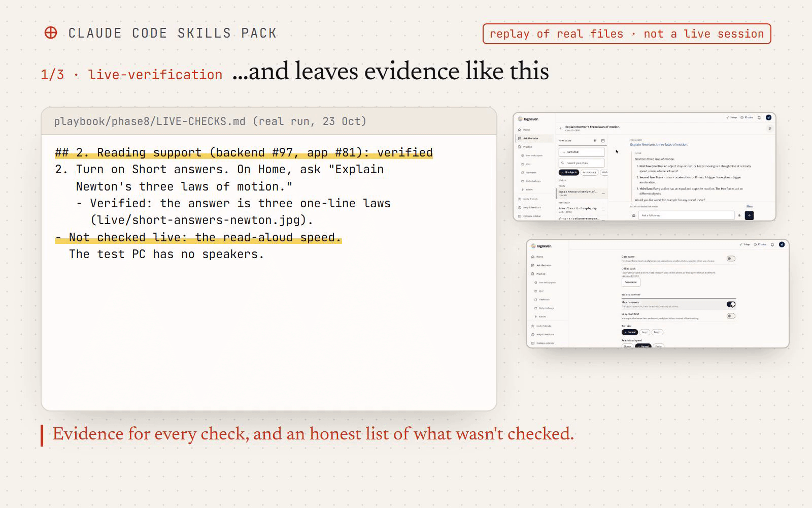Select the Accountancy chip
812x508 pixels.
pyautogui.click(x=589, y=172)
